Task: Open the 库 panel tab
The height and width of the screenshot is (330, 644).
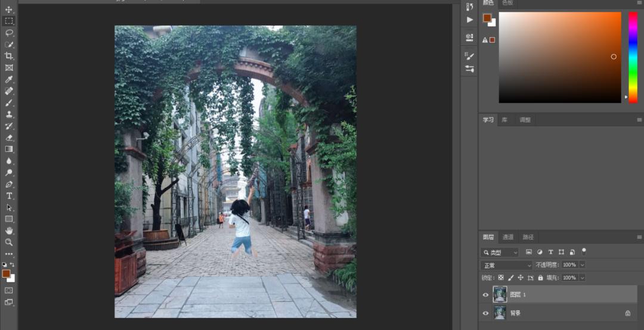Action: (x=504, y=120)
